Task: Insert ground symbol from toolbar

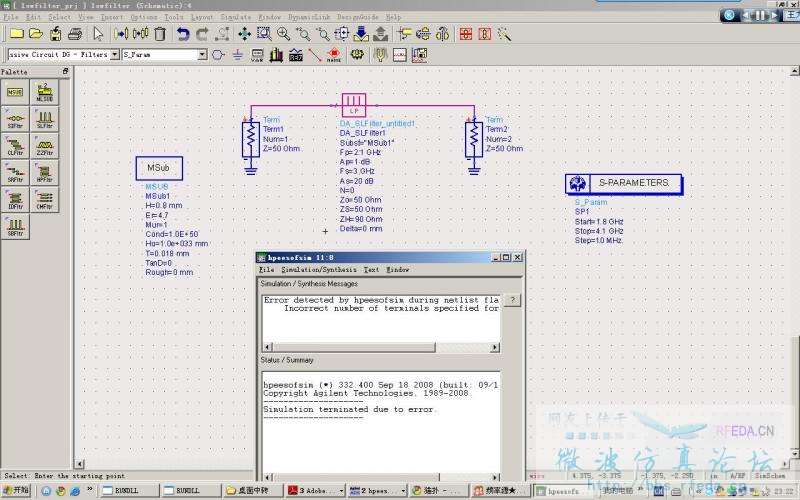Action: (237, 55)
